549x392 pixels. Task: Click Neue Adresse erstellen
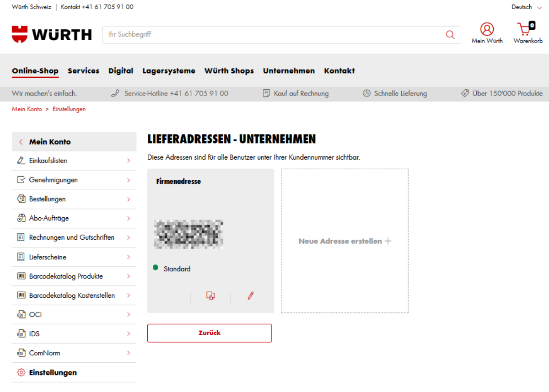click(x=345, y=241)
